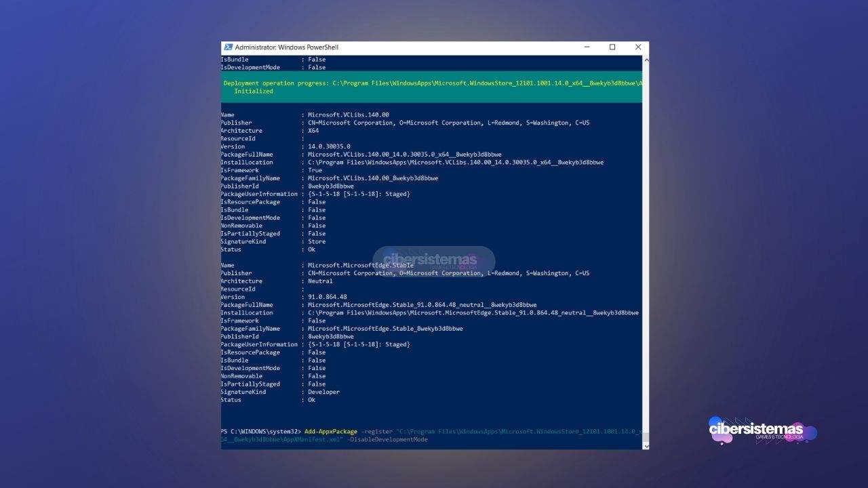Click the scrollbar up arrow
The height and width of the screenshot is (488, 868).
[646, 60]
